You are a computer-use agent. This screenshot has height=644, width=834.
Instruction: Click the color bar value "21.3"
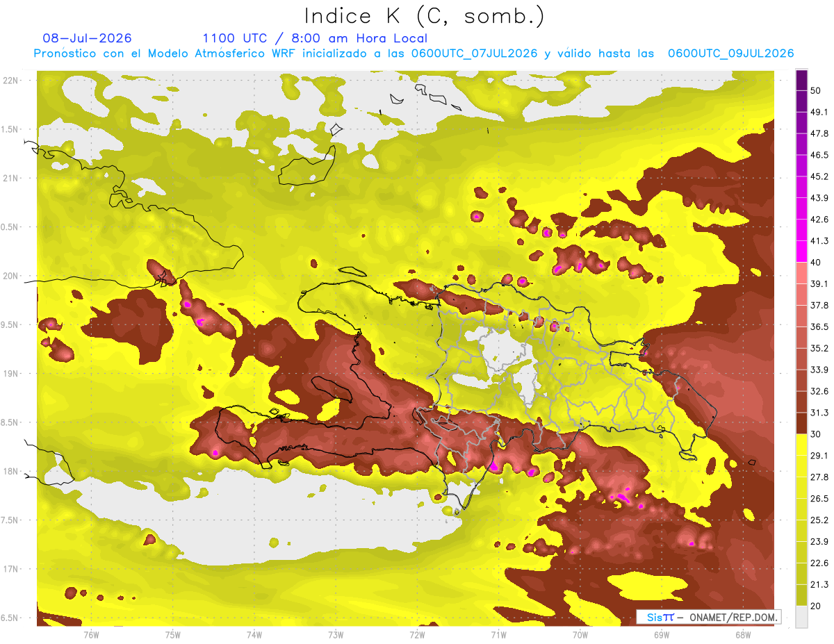coord(821,584)
